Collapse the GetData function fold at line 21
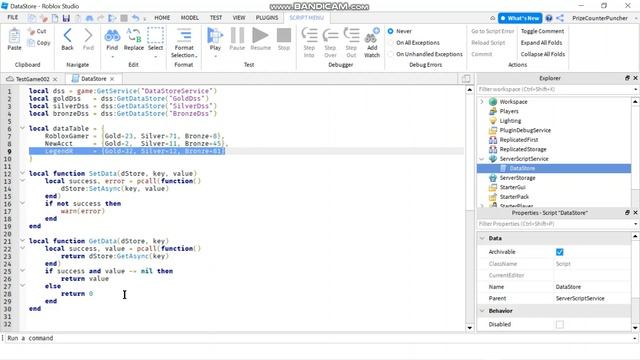 coord(22,241)
